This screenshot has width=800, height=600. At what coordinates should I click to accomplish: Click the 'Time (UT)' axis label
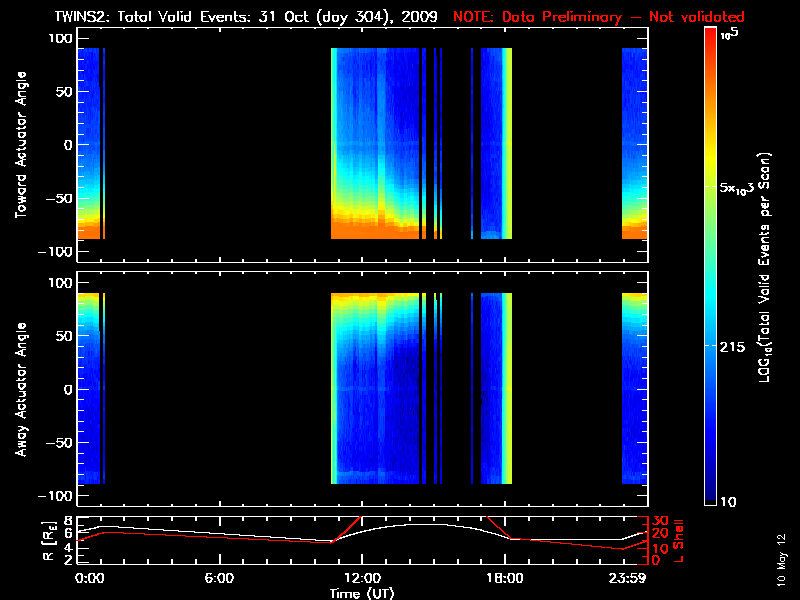[x=362, y=593]
